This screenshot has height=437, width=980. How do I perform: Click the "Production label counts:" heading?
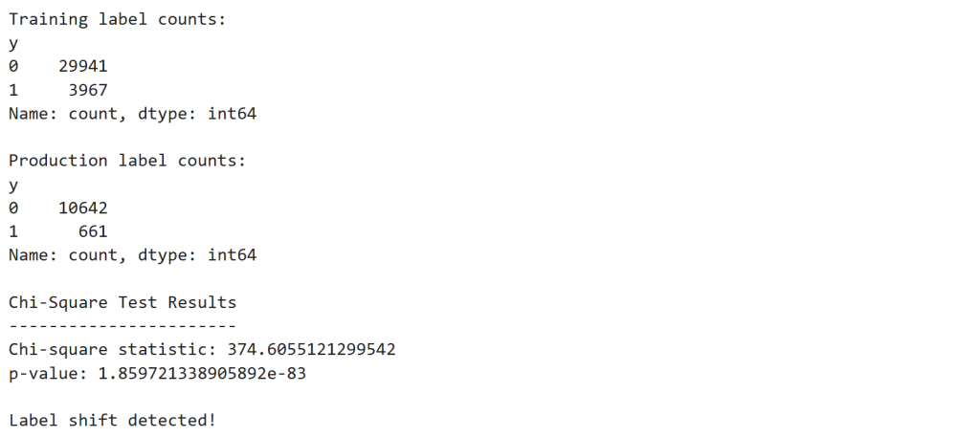(x=127, y=161)
